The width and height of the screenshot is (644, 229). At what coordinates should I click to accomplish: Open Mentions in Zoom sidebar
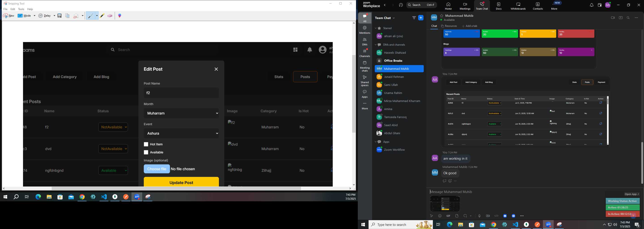pos(365,30)
